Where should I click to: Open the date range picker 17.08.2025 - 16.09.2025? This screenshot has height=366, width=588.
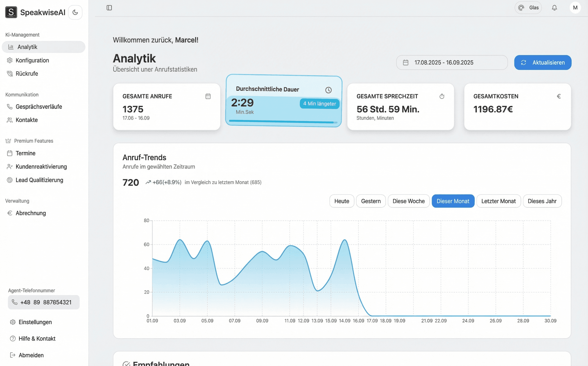tap(452, 62)
